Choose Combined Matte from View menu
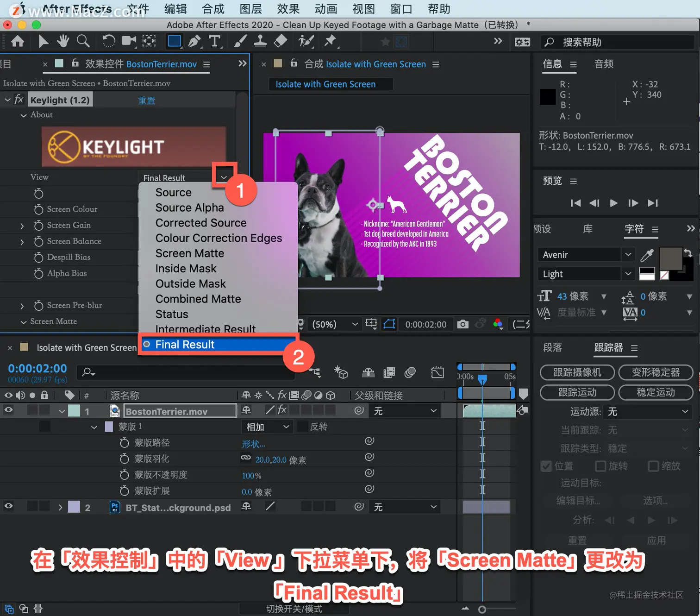This screenshot has height=616, width=700. point(198,299)
